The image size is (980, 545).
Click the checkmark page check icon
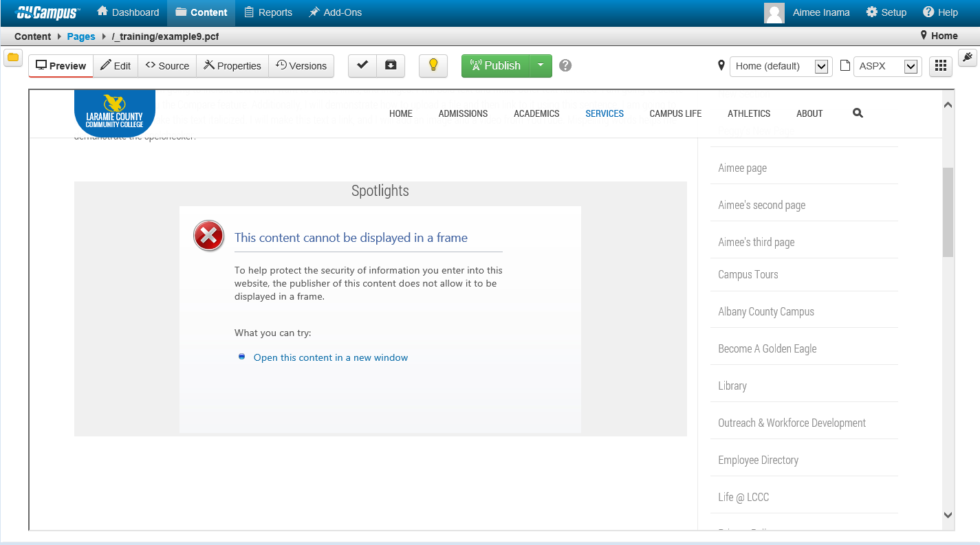click(362, 65)
